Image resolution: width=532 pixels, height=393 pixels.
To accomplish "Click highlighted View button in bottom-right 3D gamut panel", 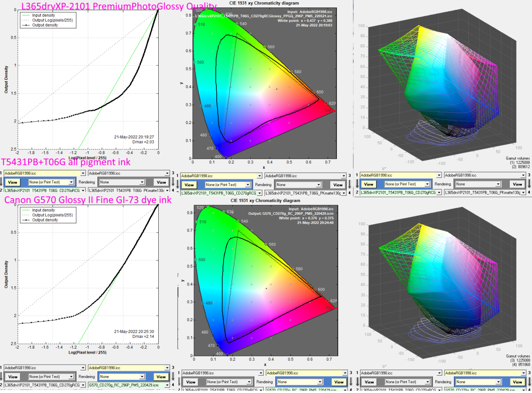I will click(x=517, y=382).
